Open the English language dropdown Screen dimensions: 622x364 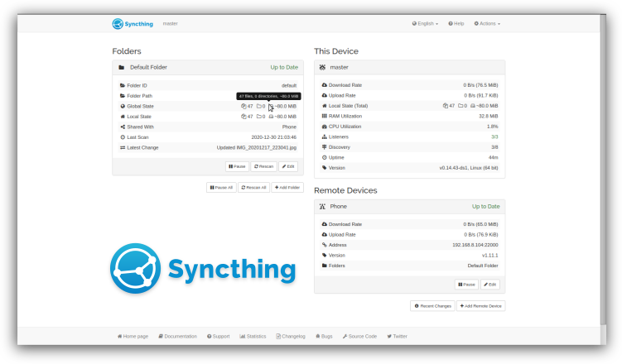click(x=425, y=24)
